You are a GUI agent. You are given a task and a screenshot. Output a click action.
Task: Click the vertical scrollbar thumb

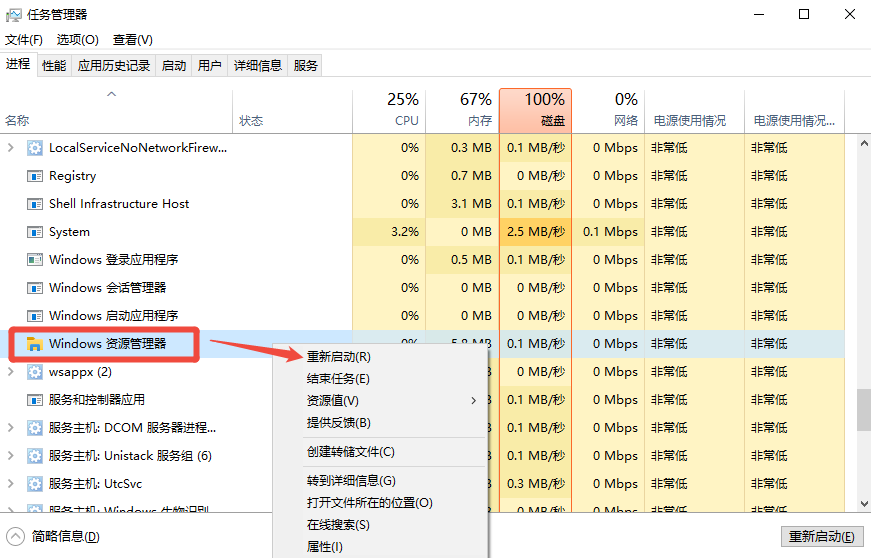[864, 410]
